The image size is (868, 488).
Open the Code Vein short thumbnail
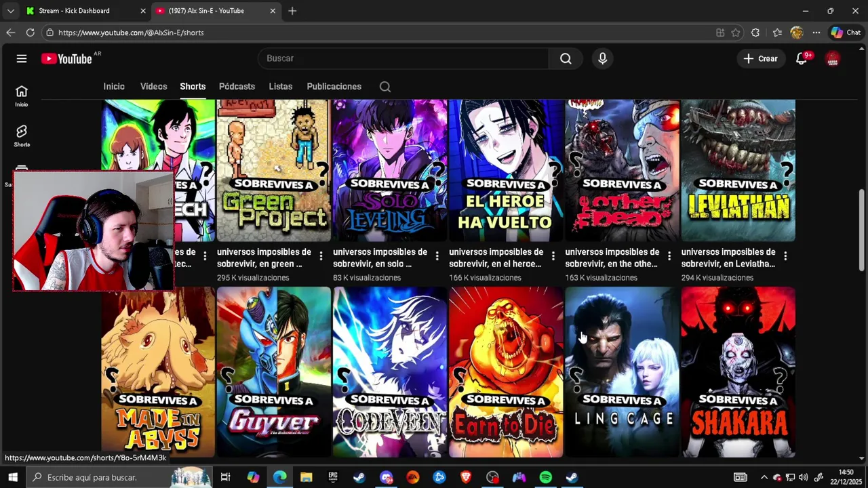[x=390, y=372]
